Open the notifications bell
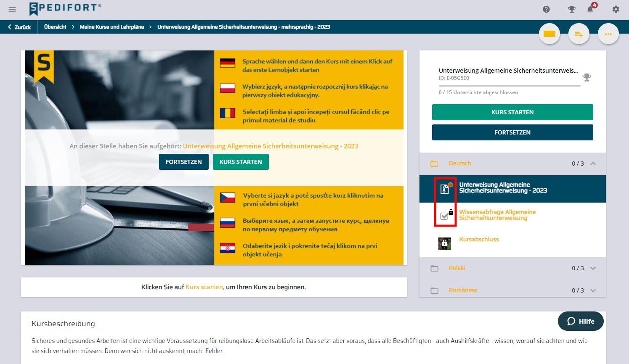The width and height of the screenshot is (629, 364). click(x=591, y=9)
